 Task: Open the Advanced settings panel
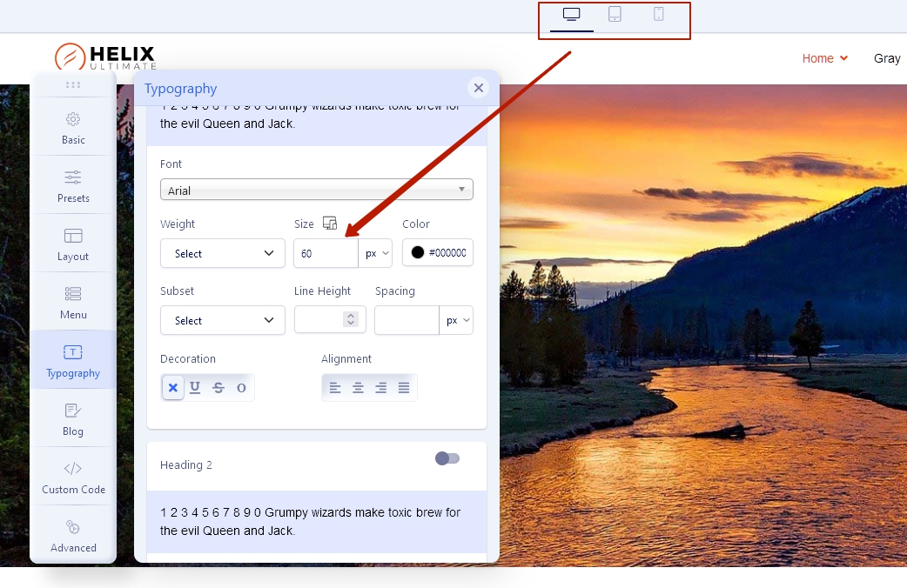tap(73, 535)
